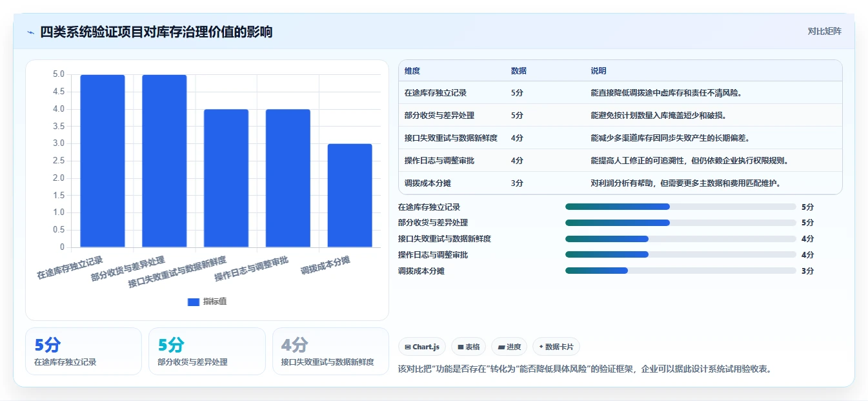
Task: Click the 接口失败重试与数据新鲜度 chart bar
Action: [226, 178]
